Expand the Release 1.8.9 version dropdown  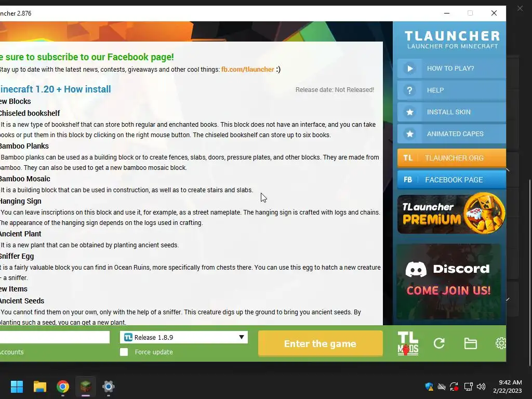click(183, 337)
